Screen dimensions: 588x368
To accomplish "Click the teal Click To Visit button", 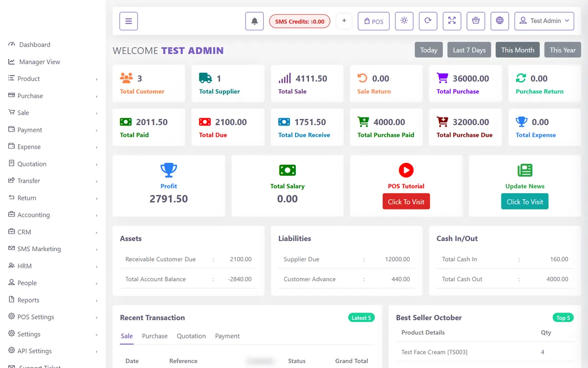I will coord(525,202).
